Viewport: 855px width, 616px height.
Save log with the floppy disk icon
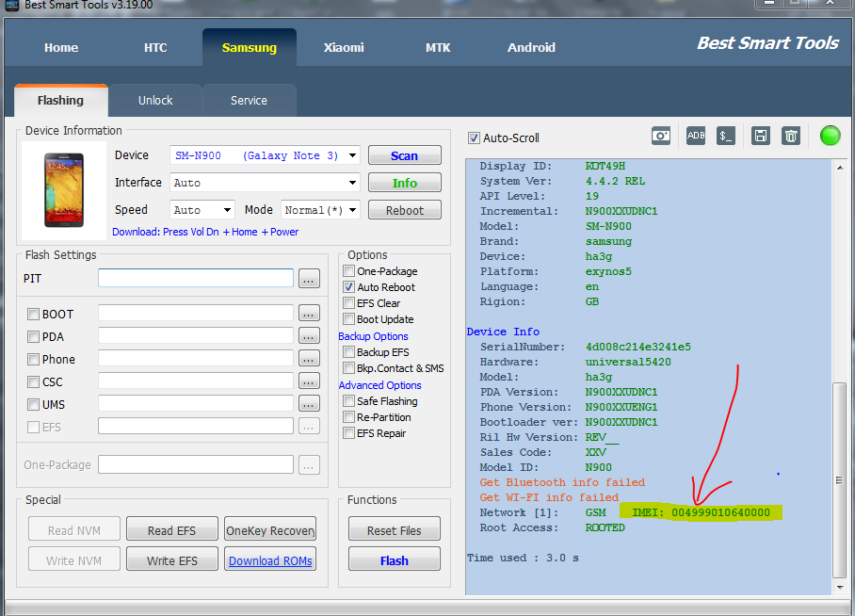[760, 136]
